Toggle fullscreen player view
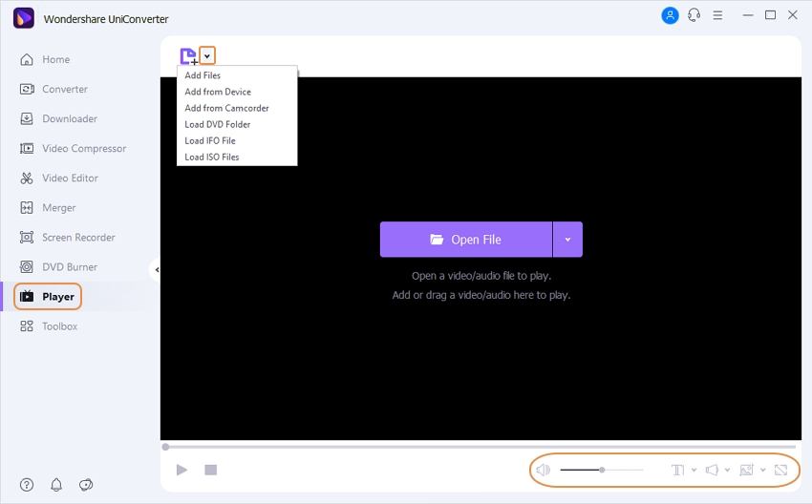 tap(781, 470)
